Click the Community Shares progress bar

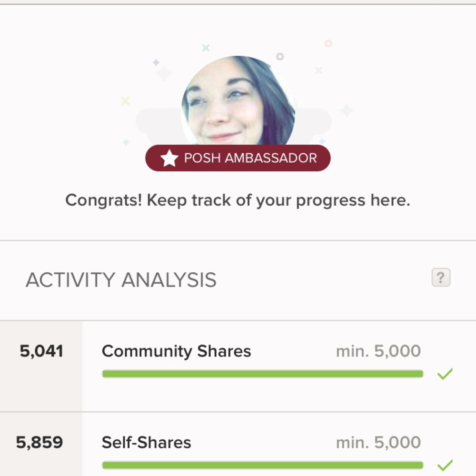click(x=262, y=374)
